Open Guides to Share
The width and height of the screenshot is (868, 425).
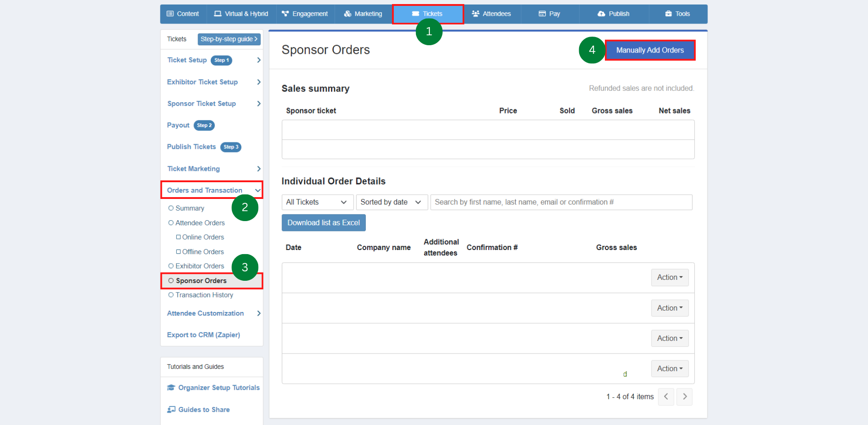(204, 410)
